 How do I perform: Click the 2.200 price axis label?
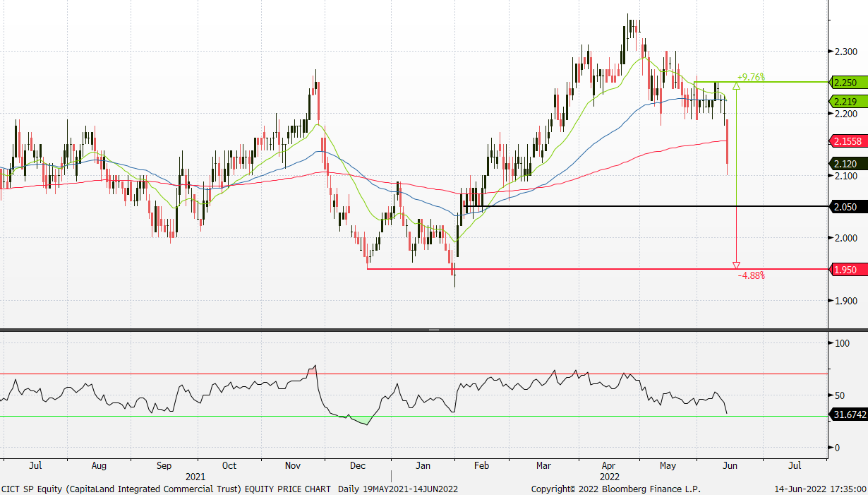tap(846, 114)
